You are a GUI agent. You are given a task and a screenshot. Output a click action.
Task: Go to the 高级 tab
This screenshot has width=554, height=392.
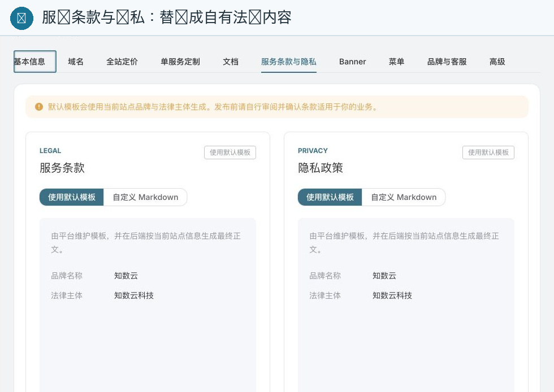497,62
